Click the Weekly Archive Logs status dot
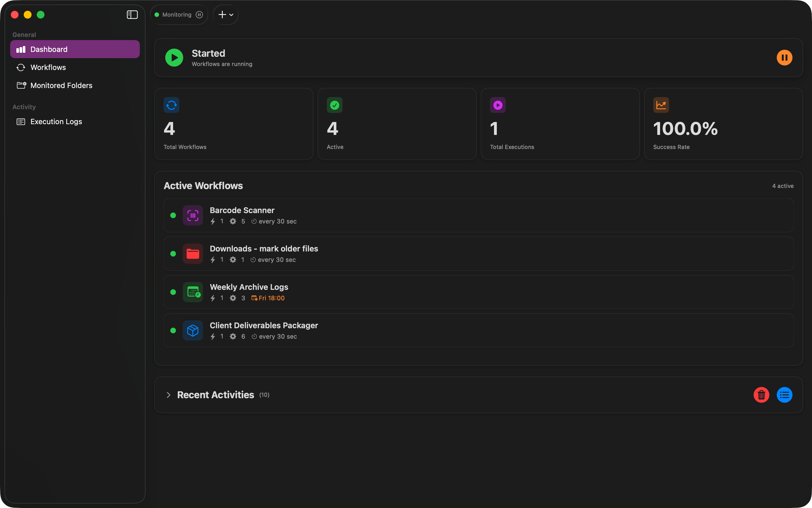Screen dimensions: 812x508 tap(173, 292)
